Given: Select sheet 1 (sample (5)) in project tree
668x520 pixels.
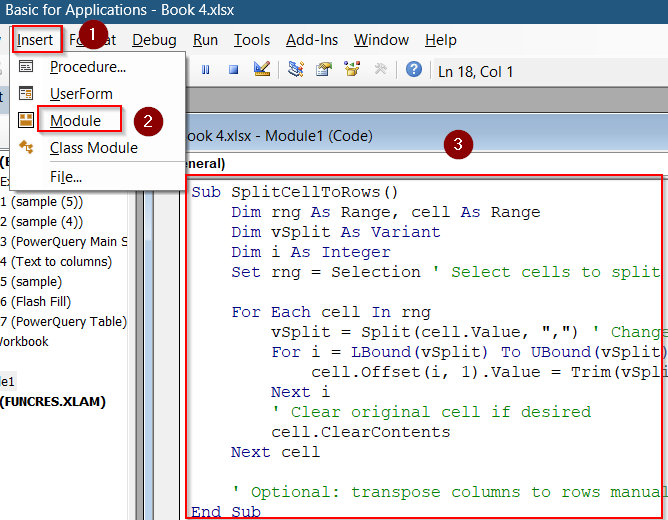Looking at the screenshot, I should (x=42, y=201).
